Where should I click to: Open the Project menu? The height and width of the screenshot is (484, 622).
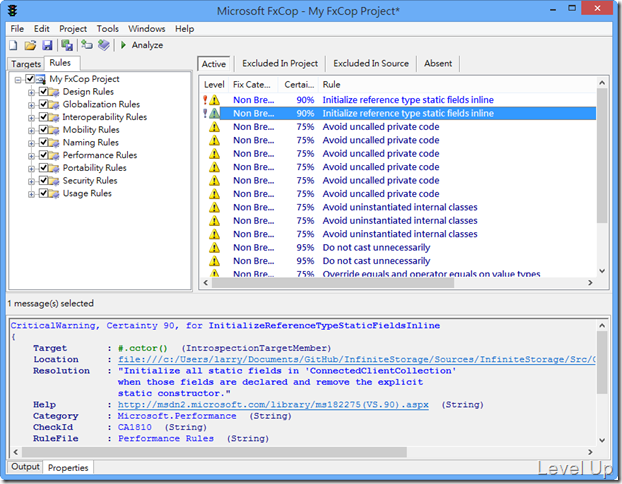[x=73, y=29]
